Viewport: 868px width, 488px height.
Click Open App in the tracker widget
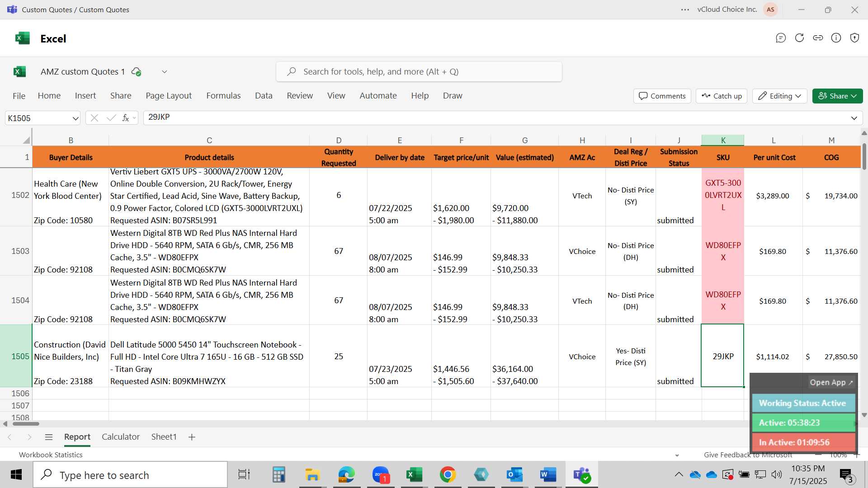click(831, 382)
